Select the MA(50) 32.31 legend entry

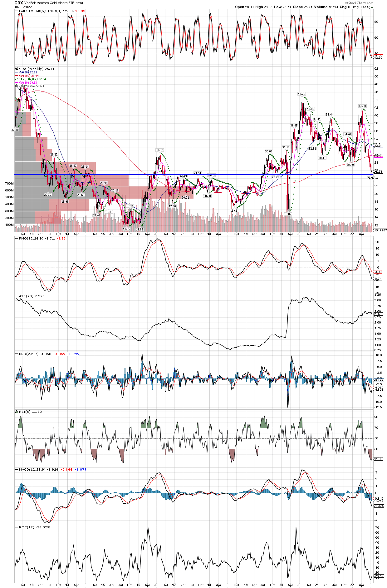tap(26, 72)
